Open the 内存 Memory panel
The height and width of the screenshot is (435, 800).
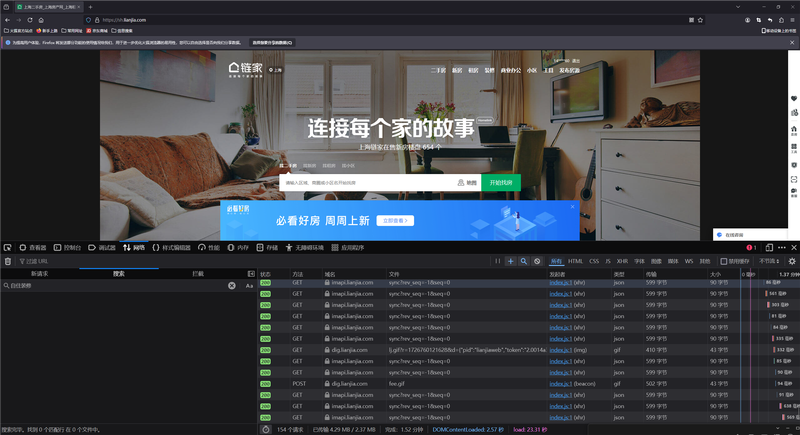click(x=238, y=247)
